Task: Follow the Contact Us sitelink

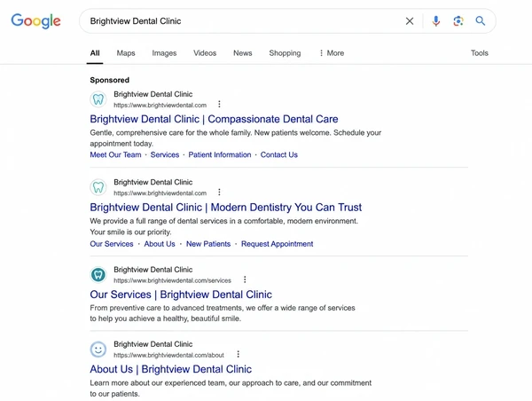Action: 279,155
